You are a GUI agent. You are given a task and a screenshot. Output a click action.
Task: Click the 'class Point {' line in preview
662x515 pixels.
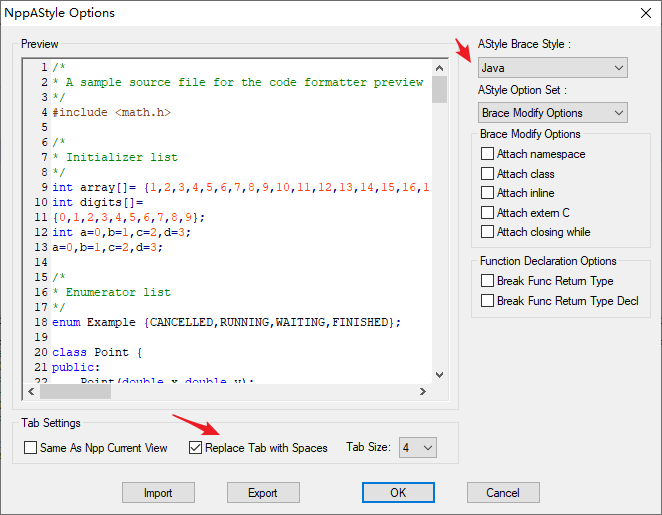97,352
